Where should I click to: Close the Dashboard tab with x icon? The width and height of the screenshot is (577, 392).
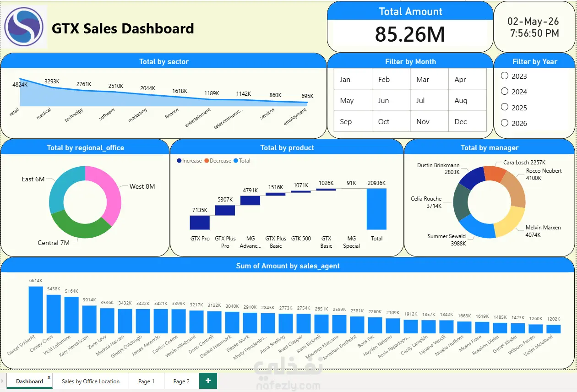click(x=49, y=377)
